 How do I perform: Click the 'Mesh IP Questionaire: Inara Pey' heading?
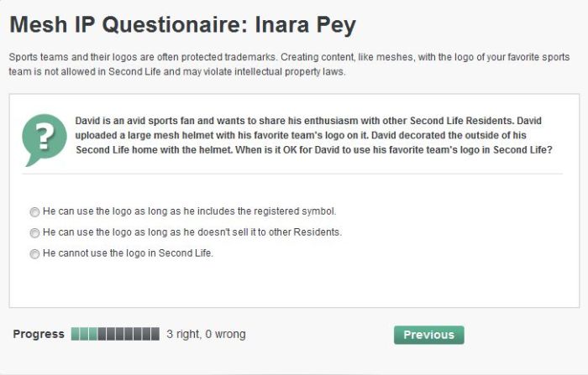click(x=182, y=24)
